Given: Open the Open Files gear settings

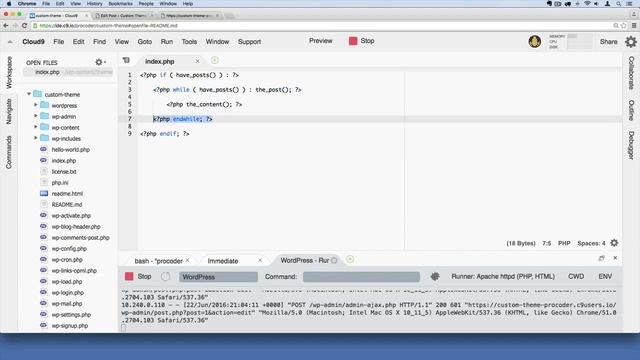Looking at the screenshot, I should [100, 62].
